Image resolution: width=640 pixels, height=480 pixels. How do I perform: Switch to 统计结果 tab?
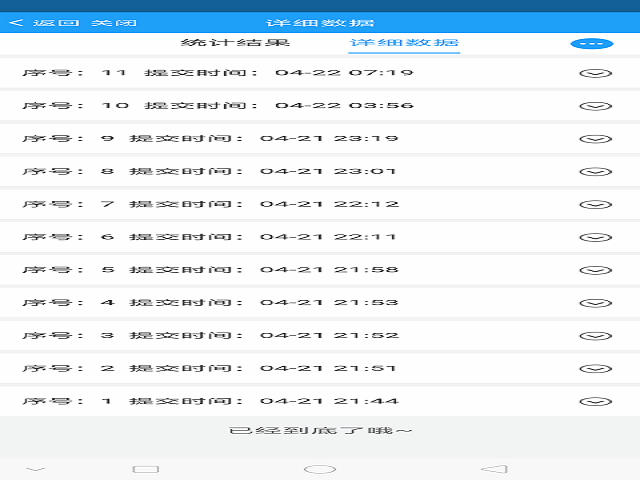click(x=235, y=43)
